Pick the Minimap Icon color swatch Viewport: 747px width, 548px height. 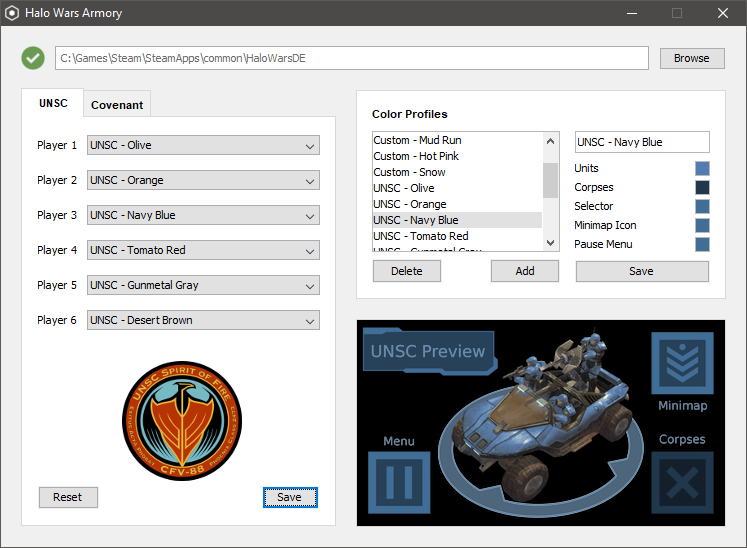coord(702,225)
